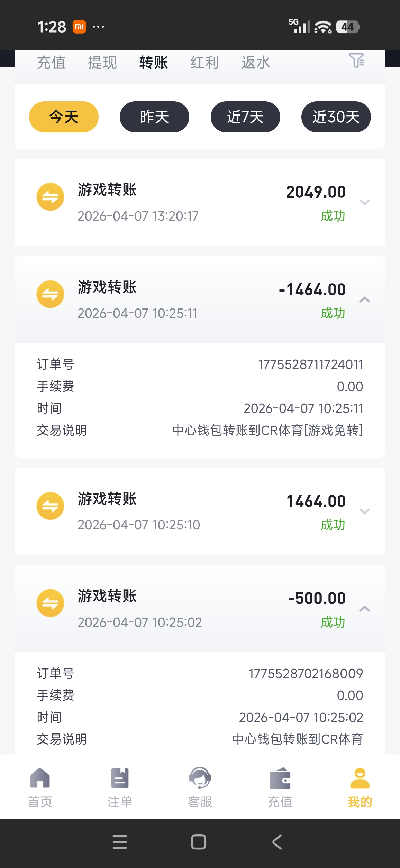Open the 返水 rebate tab
400x868 pixels.
pos(256,63)
